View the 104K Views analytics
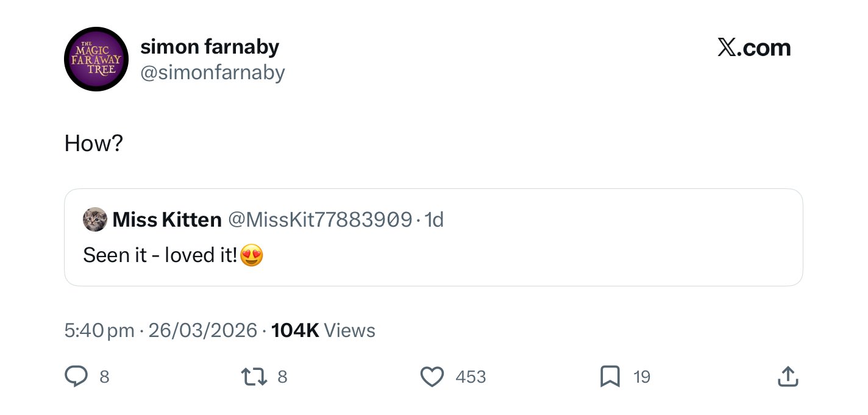The height and width of the screenshot is (415, 868). coord(323,330)
